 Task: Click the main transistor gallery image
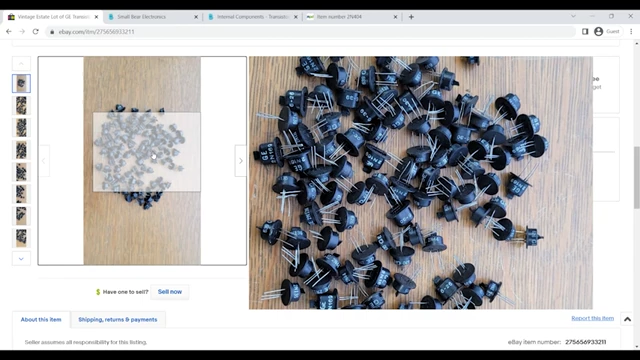(142, 161)
